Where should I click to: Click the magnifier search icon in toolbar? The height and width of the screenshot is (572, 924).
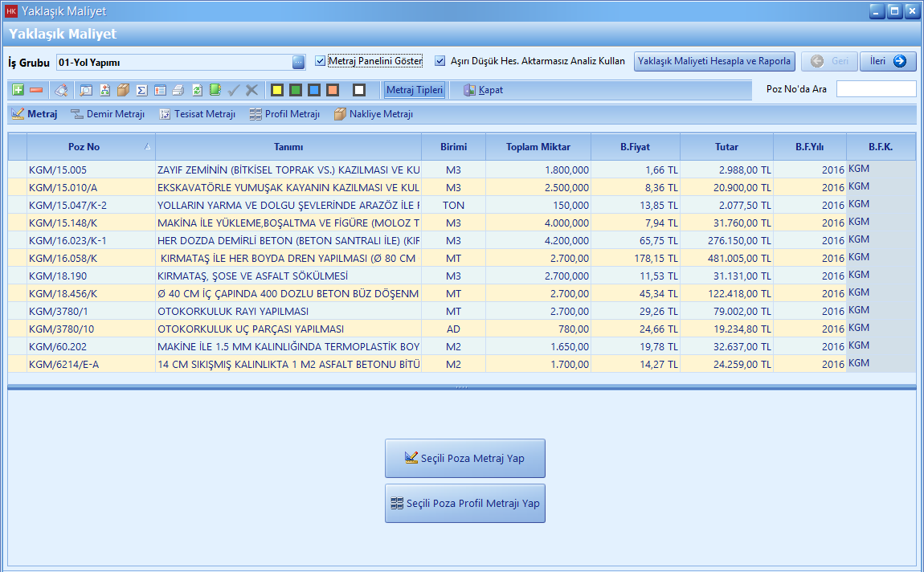pyautogui.click(x=86, y=90)
